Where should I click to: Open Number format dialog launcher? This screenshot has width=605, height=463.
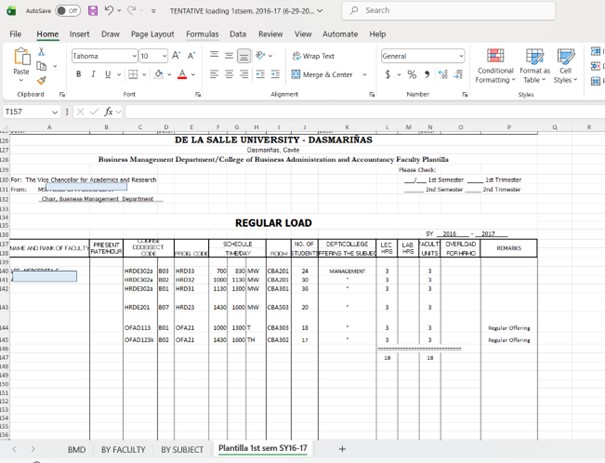465,95
